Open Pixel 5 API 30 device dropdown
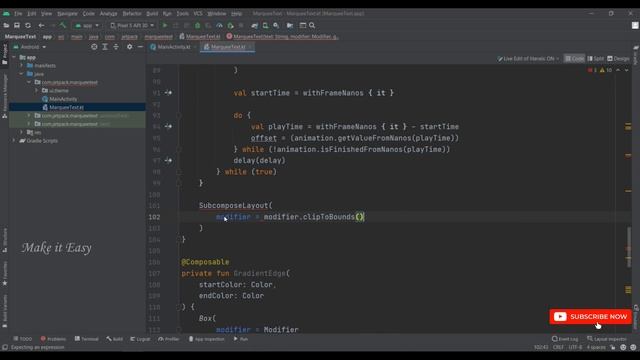This screenshot has height=360, width=640. [132, 25]
